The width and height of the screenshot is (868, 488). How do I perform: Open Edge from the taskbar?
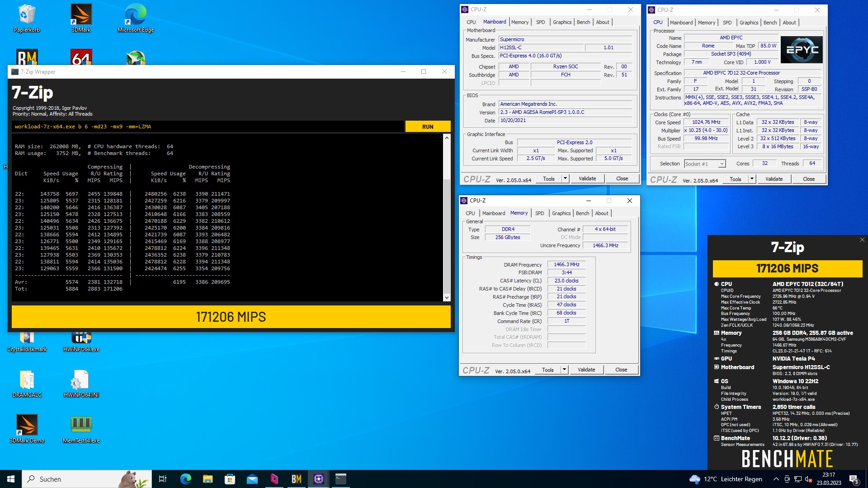pyautogui.click(x=185, y=479)
